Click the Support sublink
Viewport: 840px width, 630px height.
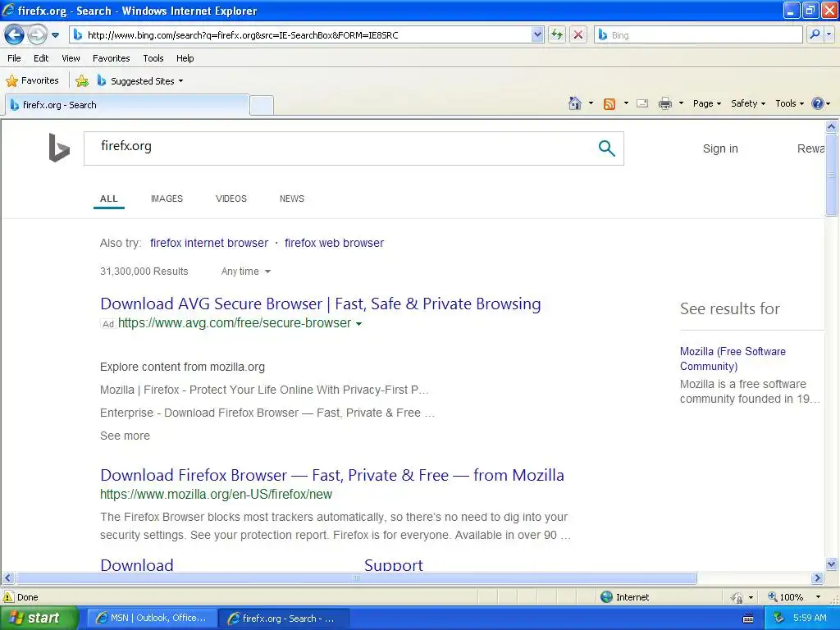(x=394, y=564)
